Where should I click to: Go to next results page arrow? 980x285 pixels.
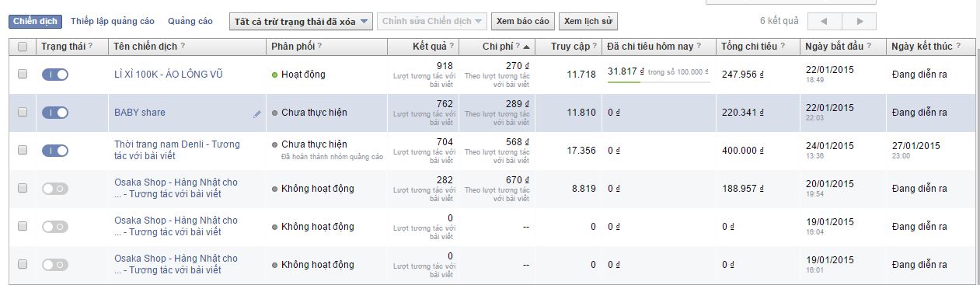click(860, 21)
